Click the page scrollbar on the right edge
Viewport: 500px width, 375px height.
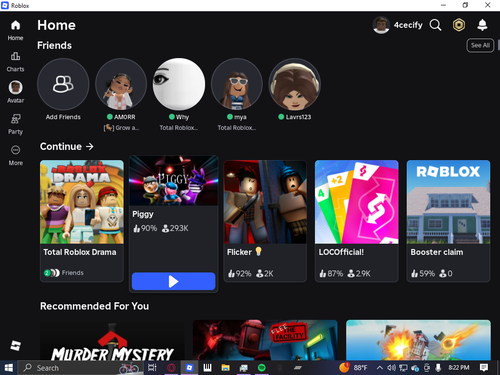pyautogui.click(x=499, y=45)
